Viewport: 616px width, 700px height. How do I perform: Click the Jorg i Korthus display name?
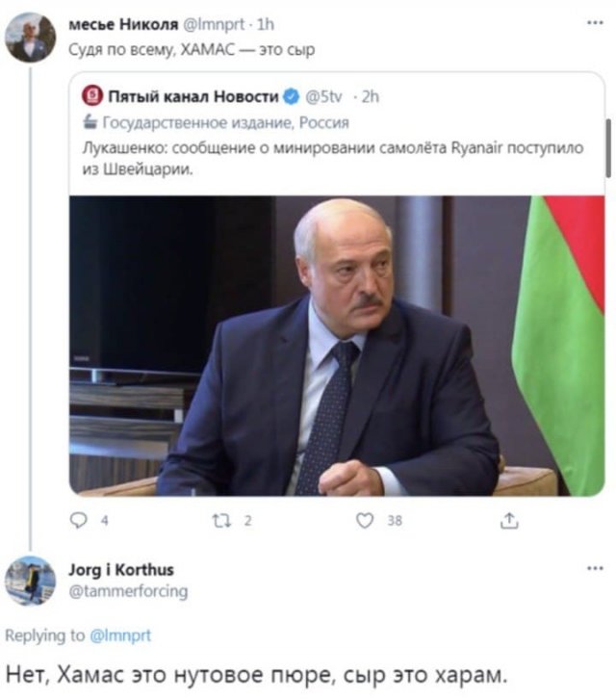(x=120, y=570)
